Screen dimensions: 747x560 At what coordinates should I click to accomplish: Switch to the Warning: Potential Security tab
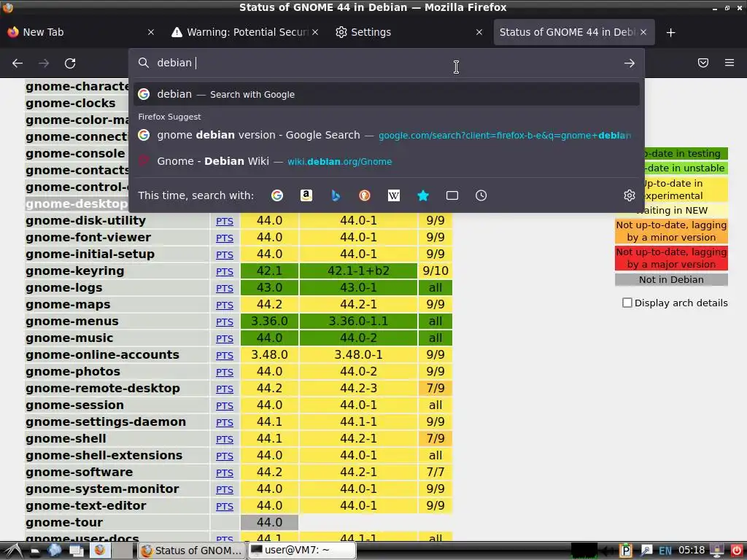tap(245, 32)
